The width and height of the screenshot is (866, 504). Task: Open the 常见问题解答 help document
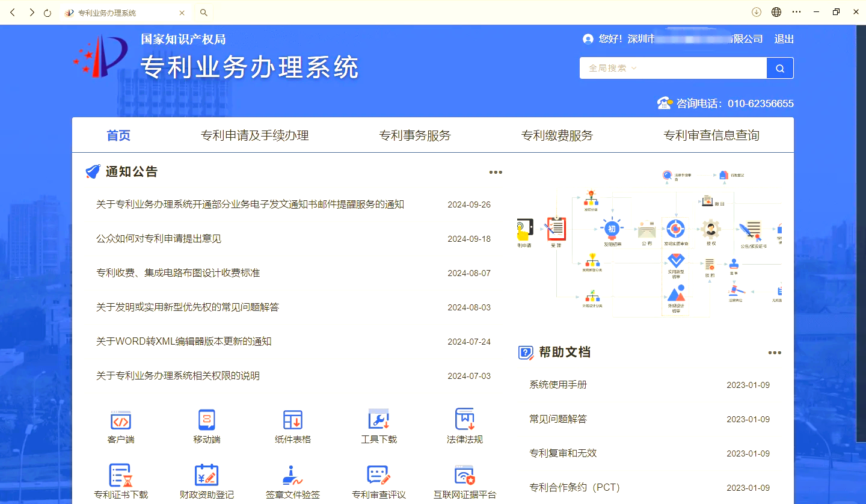(x=558, y=419)
